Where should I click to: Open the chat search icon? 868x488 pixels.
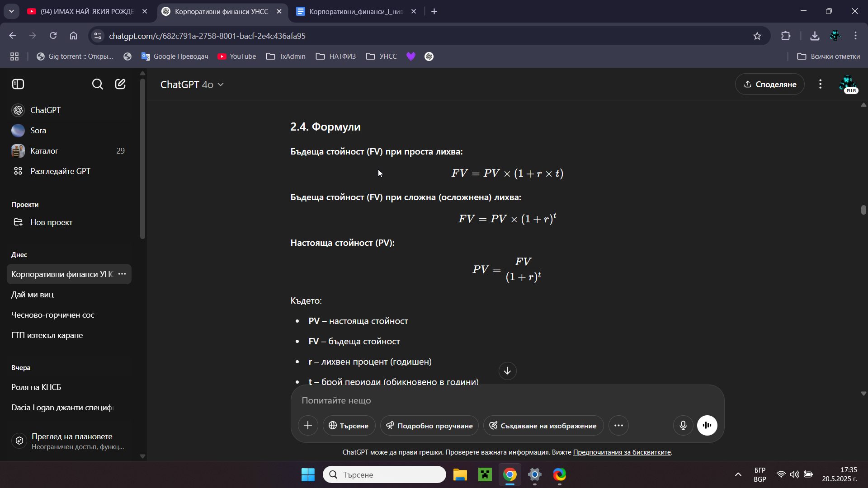click(97, 84)
